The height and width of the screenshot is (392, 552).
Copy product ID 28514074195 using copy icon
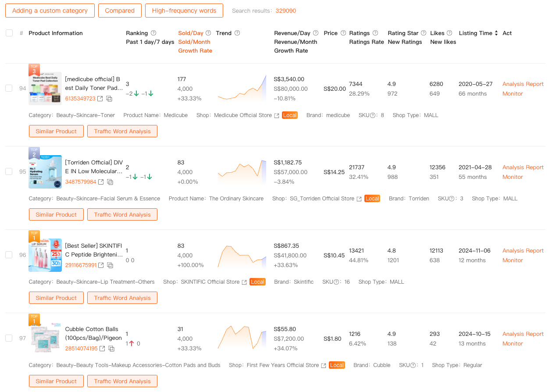pos(111,349)
